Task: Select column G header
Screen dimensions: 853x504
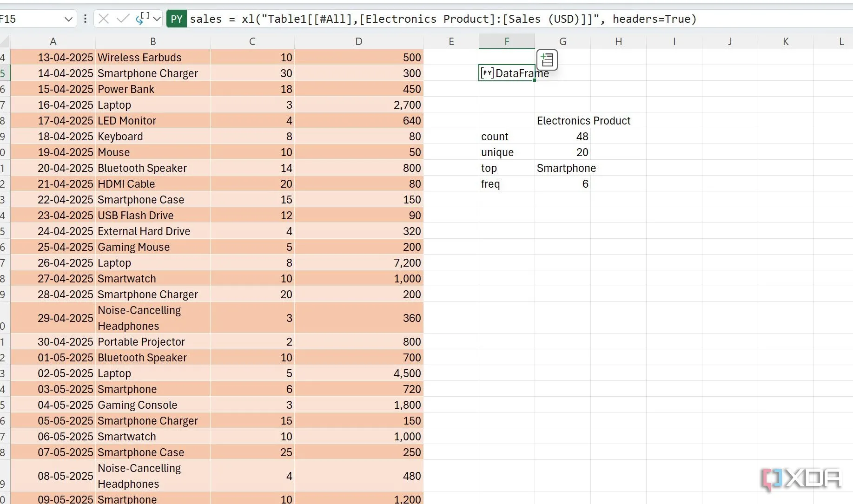Action: 562,41
